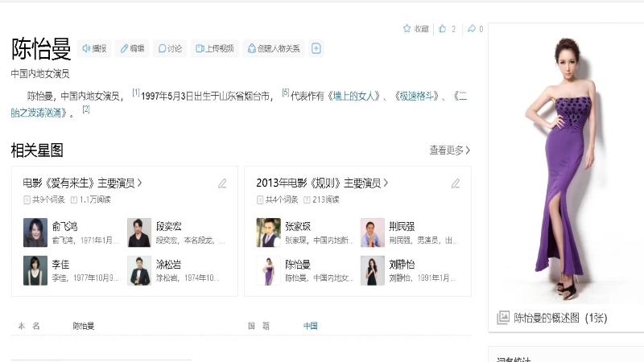Open the 《极速格斗》 link
This screenshot has height=362, width=644.
416,96
